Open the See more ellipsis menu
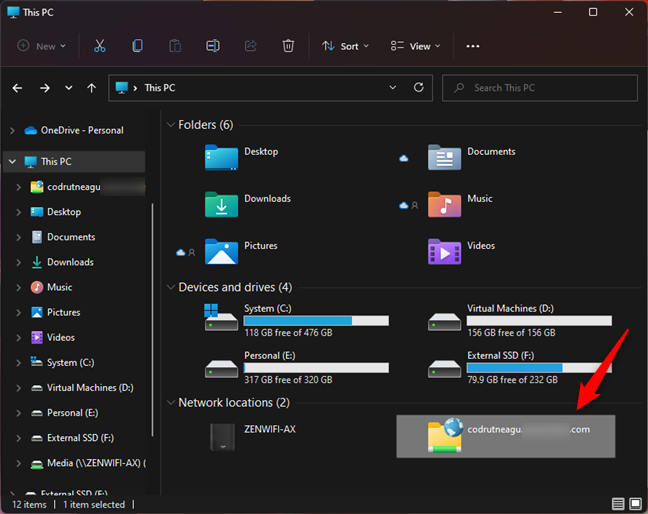Viewport: 648px width, 514px height. point(473,46)
